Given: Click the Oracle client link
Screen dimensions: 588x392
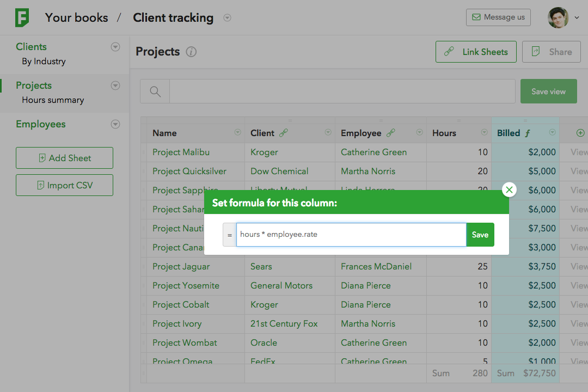Looking at the screenshot, I should (264, 343).
